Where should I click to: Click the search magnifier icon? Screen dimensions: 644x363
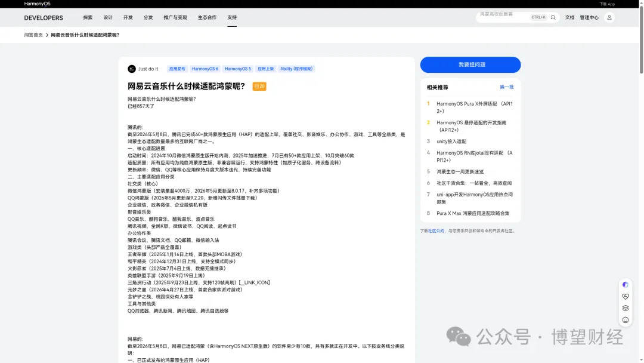point(553,17)
